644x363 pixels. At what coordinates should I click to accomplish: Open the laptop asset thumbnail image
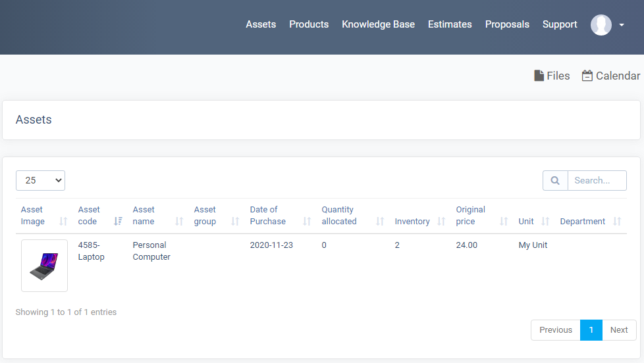44,266
